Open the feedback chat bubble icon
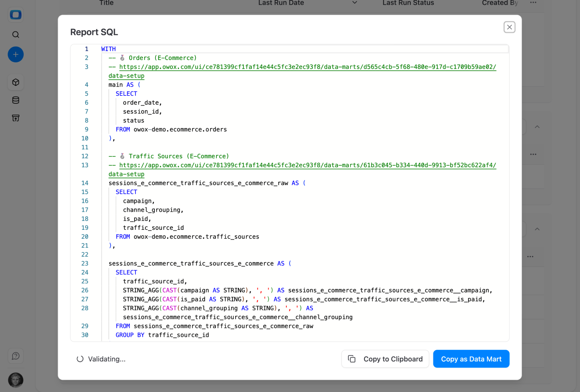This screenshot has height=392, width=580. pos(16,356)
